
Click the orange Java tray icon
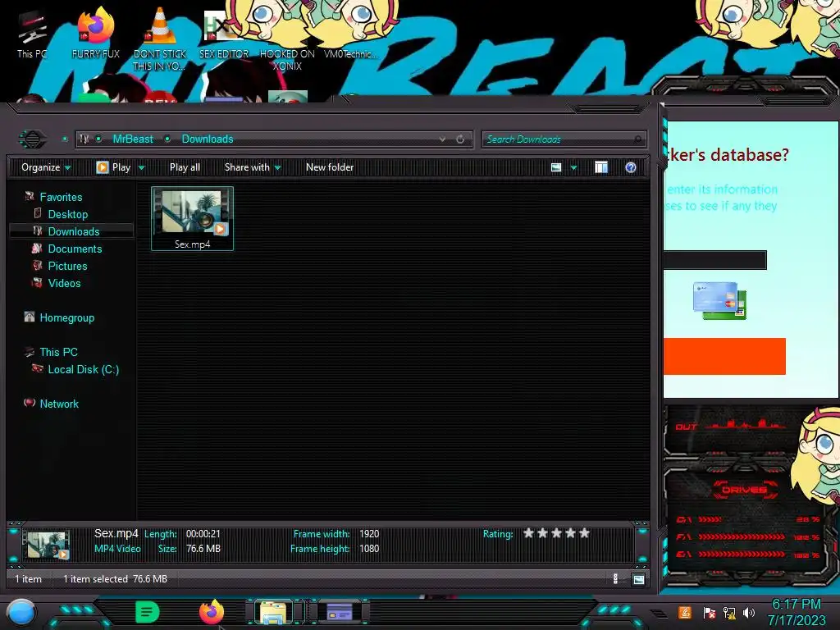[685, 612]
